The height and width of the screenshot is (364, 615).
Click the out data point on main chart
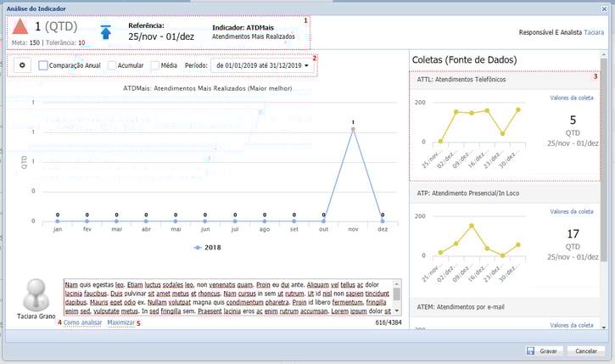pyautogui.click(x=323, y=221)
